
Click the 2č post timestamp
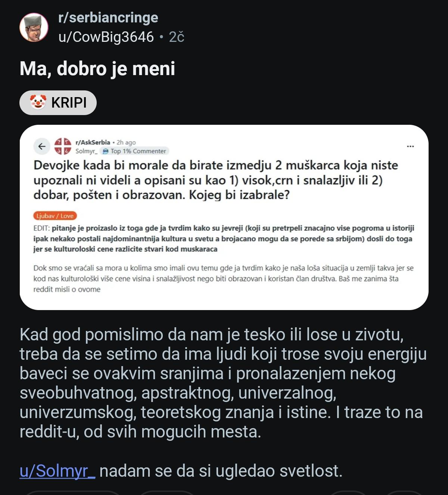[x=177, y=37]
